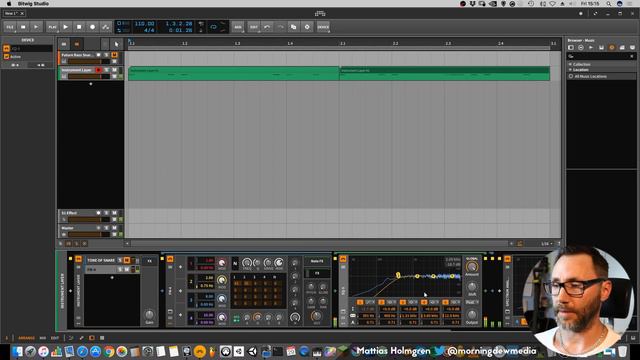Open the Post dropdown in EQ

click(472, 302)
